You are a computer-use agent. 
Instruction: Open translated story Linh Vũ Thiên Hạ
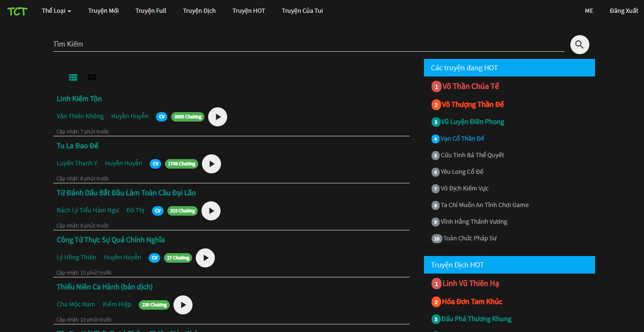click(471, 284)
